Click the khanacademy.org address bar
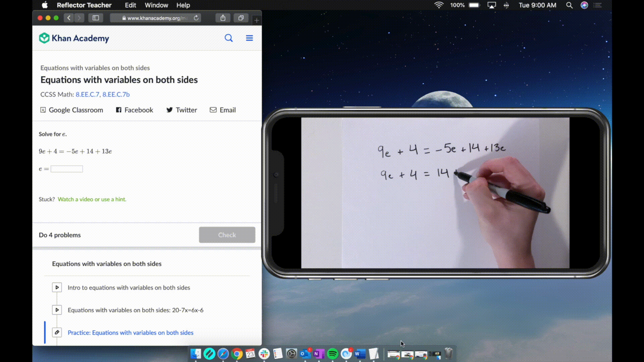The width and height of the screenshot is (644, 362). [155, 18]
